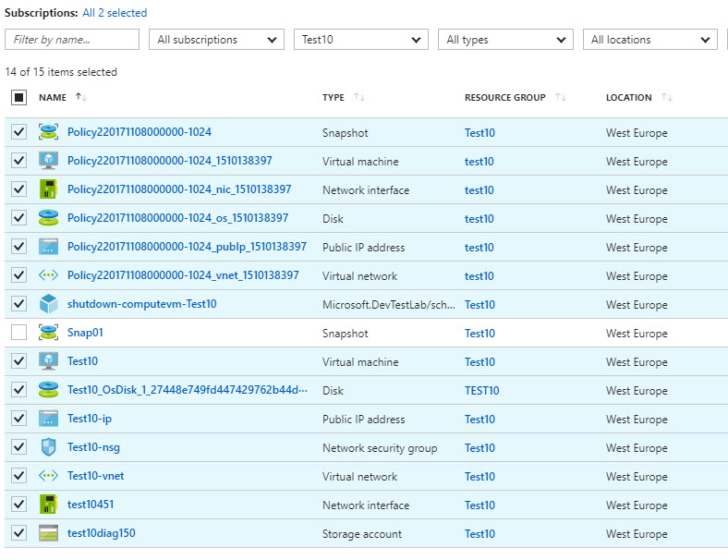Open the Test10-vnet resource link
The width and height of the screenshot is (728, 560).
[96, 476]
